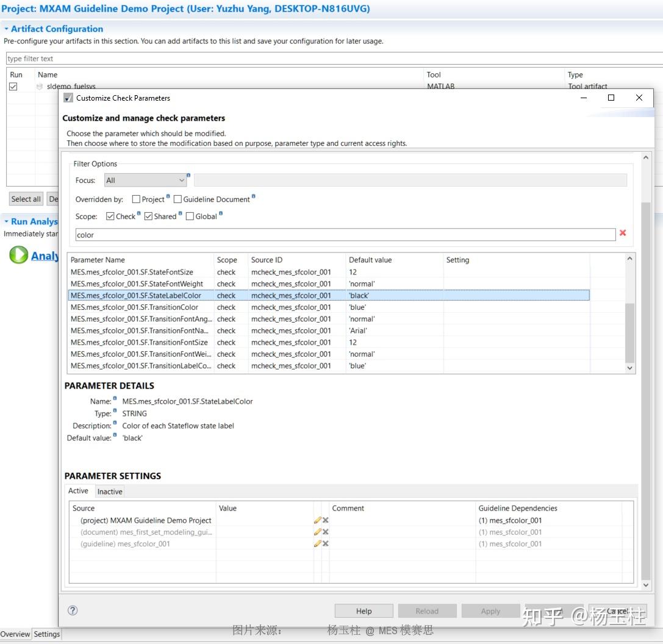Clear the color filter via red X icon
The height and width of the screenshot is (644, 663).
pyautogui.click(x=622, y=234)
